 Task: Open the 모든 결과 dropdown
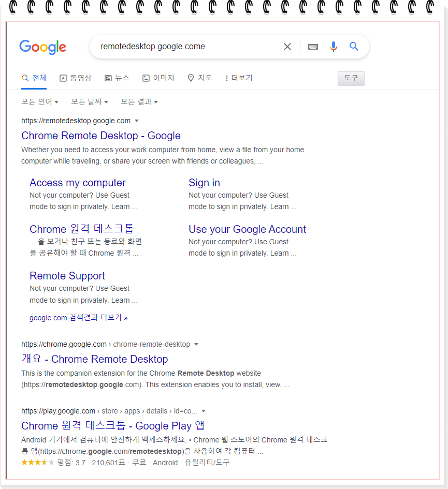pyautogui.click(x=139, y=101)
